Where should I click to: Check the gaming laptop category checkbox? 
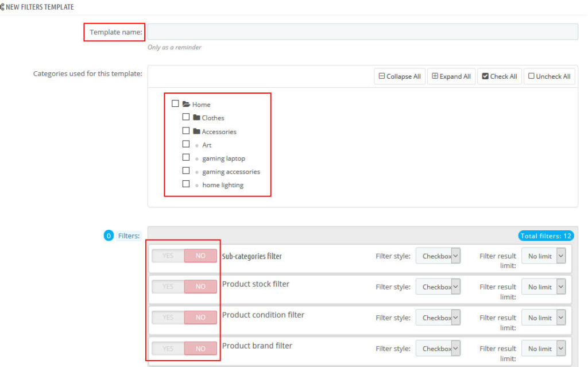[x=186, y=157]
